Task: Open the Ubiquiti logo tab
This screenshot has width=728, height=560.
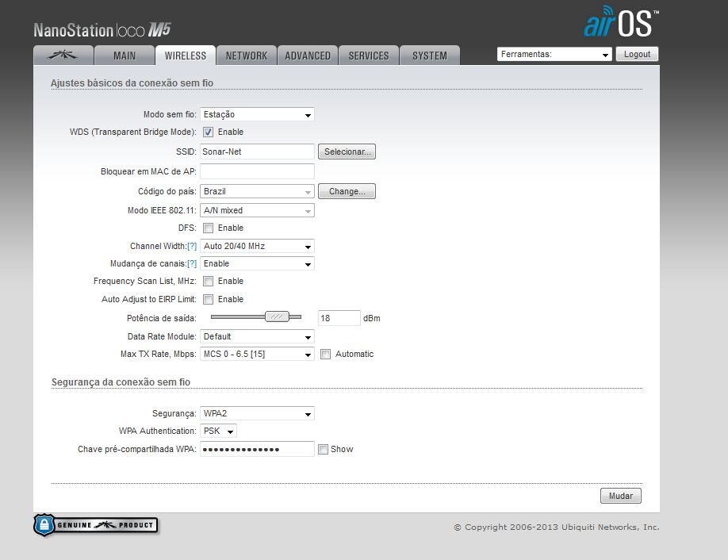Action: [x=63, y=56]
